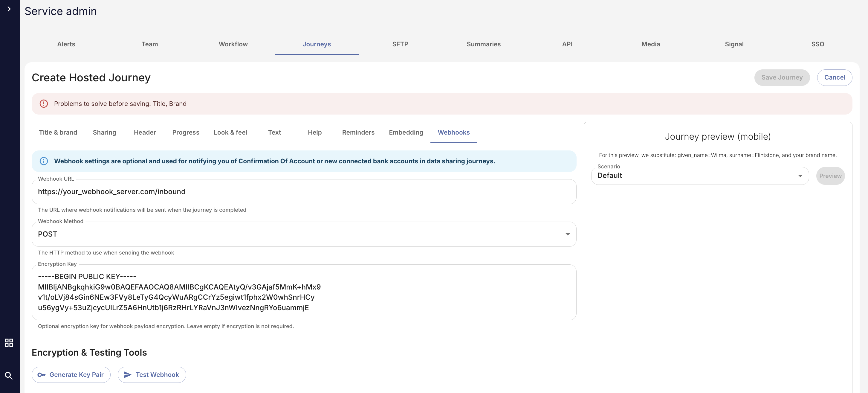Open the Reminders tab
This screenshot has height=393, width=868.
[358, 132]
